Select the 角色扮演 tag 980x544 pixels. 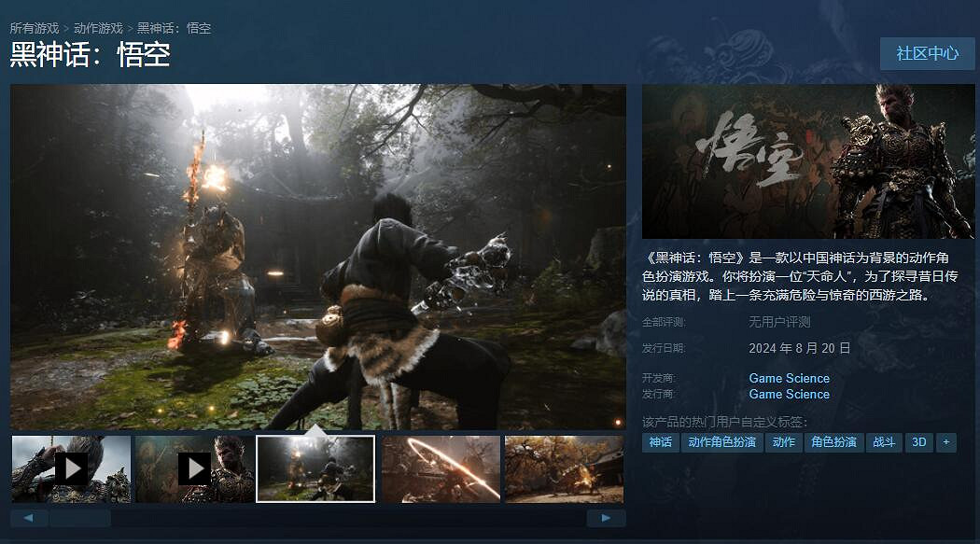(834, 442)
